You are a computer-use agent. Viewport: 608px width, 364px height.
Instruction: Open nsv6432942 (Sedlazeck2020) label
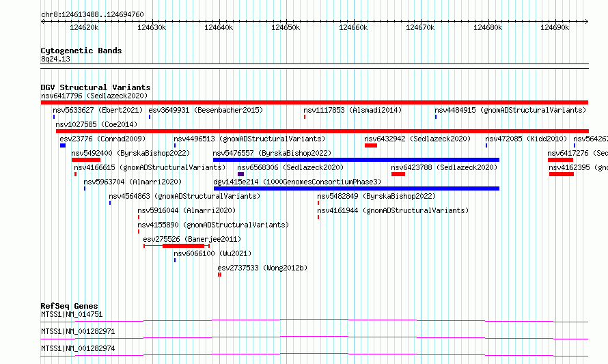tap(417, 139)
